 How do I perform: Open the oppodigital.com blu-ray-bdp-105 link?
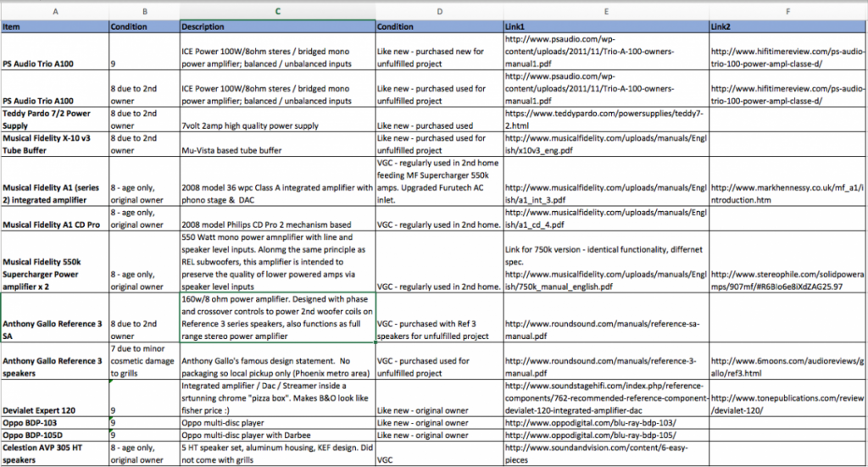(590, 435)
